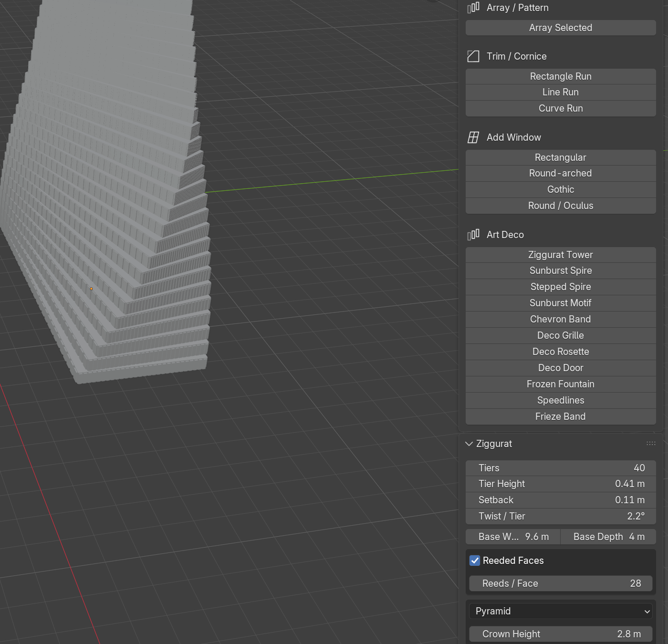Viewport: 668px width, 644px height.
Task: Click the Trim / Cornice section icon
Action: click(473, 56)
